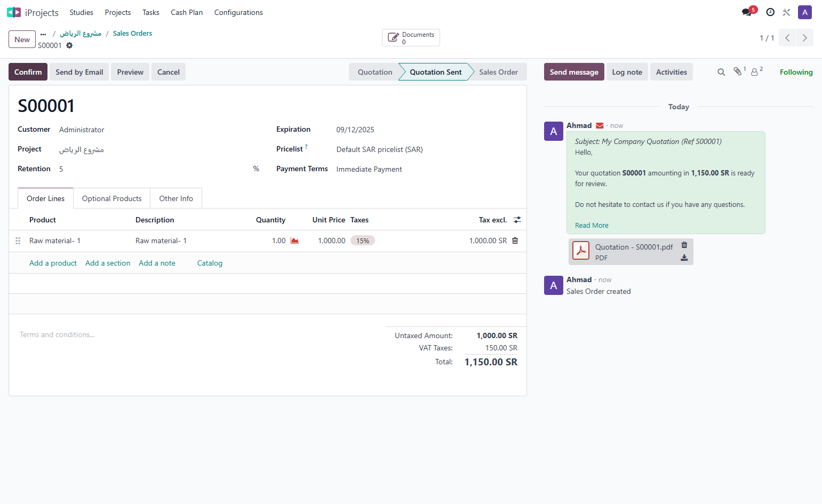The image size is (822, 504).
Task: Open PDF file icon of quotation attachment
Action: [581, 251]
